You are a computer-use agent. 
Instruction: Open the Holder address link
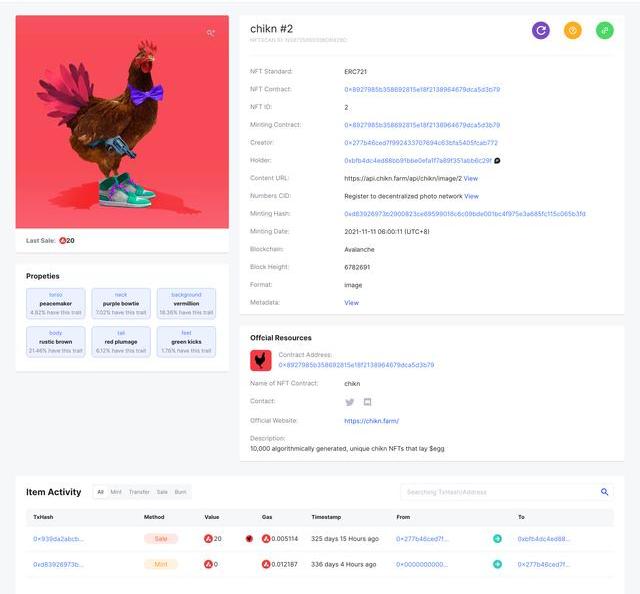[x=418, y=160]
